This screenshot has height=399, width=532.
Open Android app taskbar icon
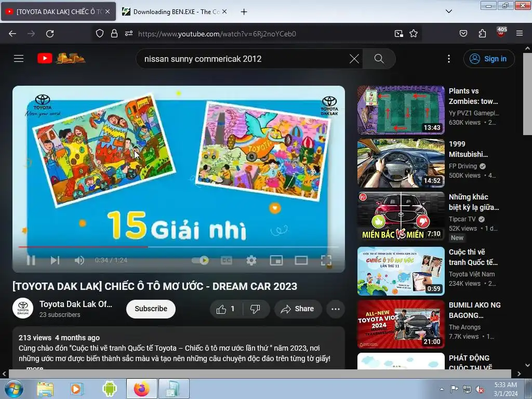coord(109,389)
